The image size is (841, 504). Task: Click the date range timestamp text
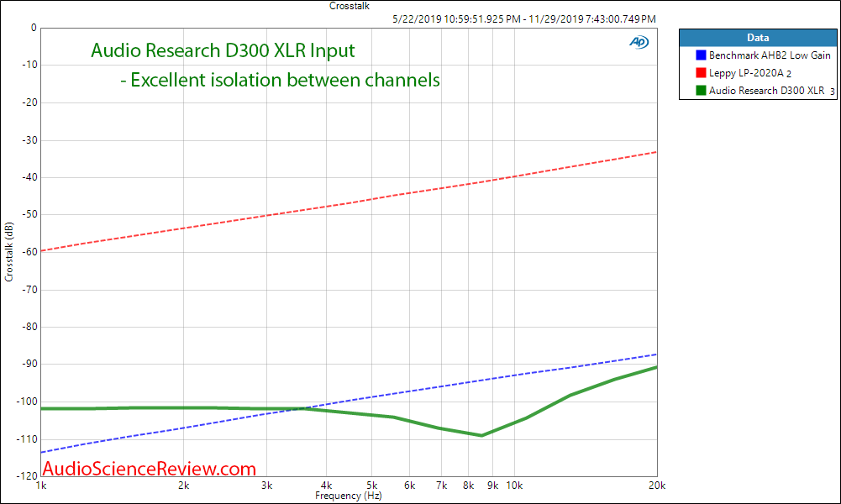524,18
